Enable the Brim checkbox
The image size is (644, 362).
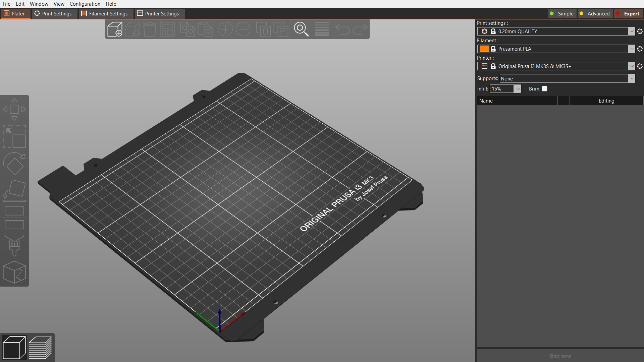545,89
